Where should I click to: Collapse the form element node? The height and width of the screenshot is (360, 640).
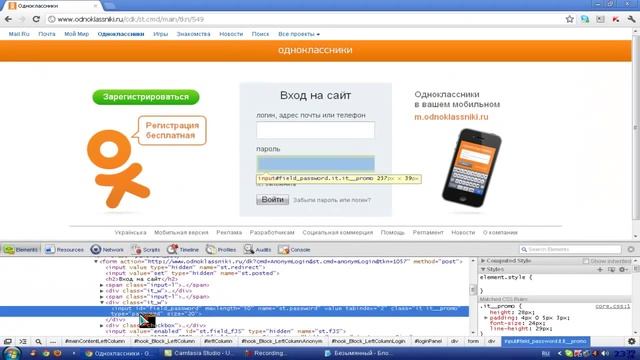pos(96,262)
